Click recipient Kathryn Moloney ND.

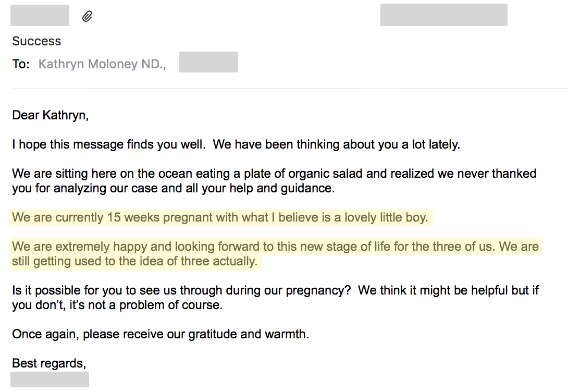pyautogui.click(x=102, y=64)
